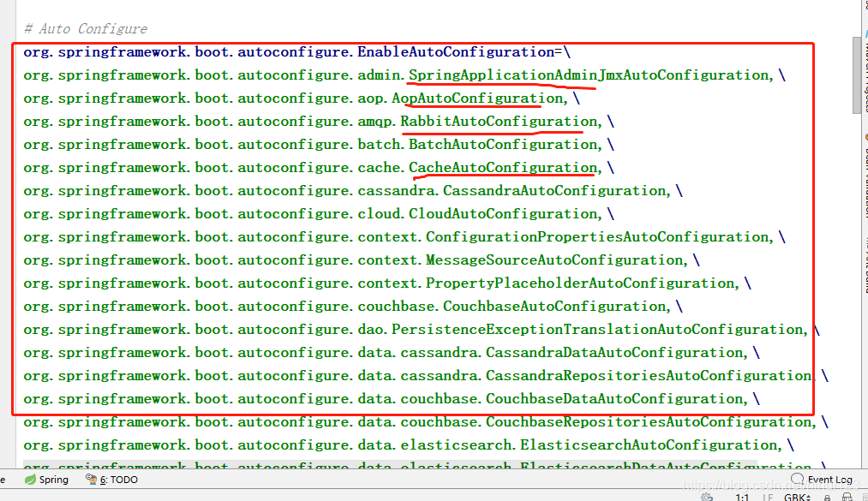This screenshot has width=868, height=501.
Task: Click the CouchbaseAutoConfiguration entry
Action: click(554, 307)
